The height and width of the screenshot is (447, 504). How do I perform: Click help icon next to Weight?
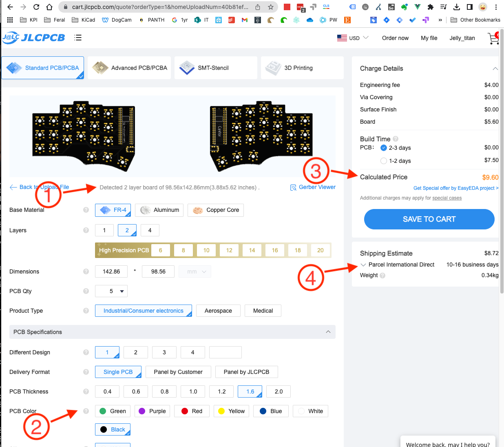(382, 276)
